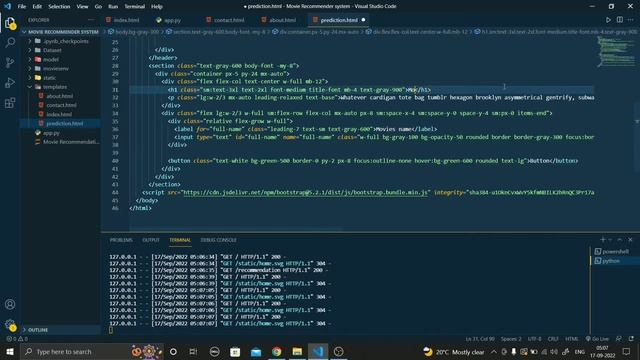Screen dimensions: 640x360
Task: Collapse MOVIE RECOMMENDER SYSTEM section
Action: [x=61, y=32]
